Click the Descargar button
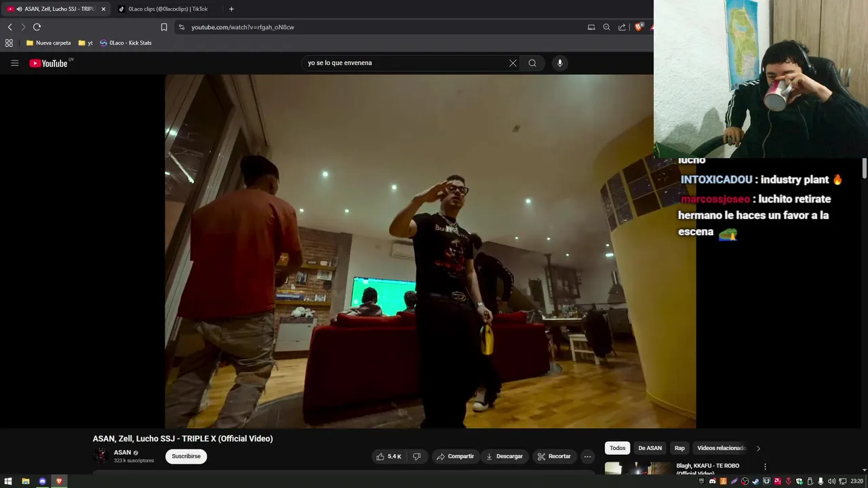 pyautogui.click(x=505, y=457)
